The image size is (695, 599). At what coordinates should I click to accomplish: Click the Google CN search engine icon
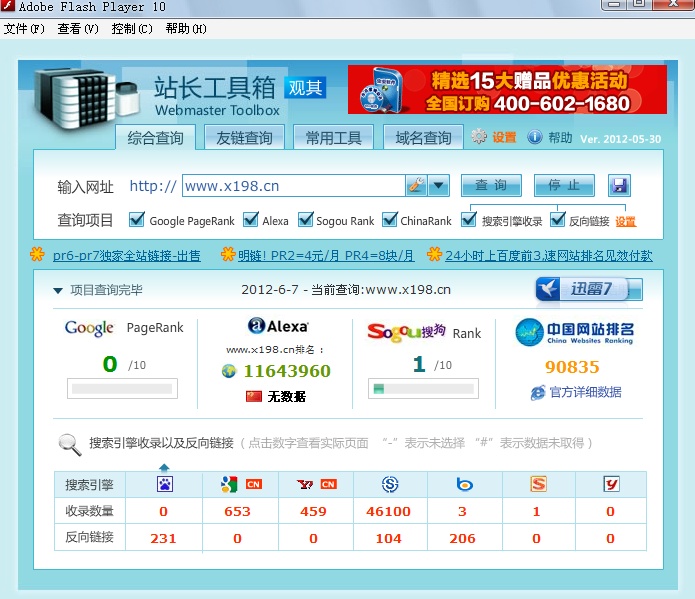241,484
